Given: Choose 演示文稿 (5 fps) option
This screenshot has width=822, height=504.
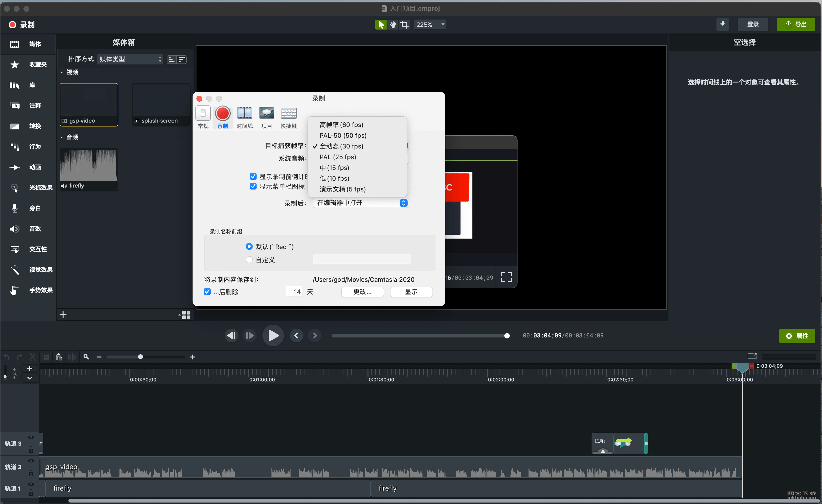Looking at the screenshot, I should click(x=357, y=189).
